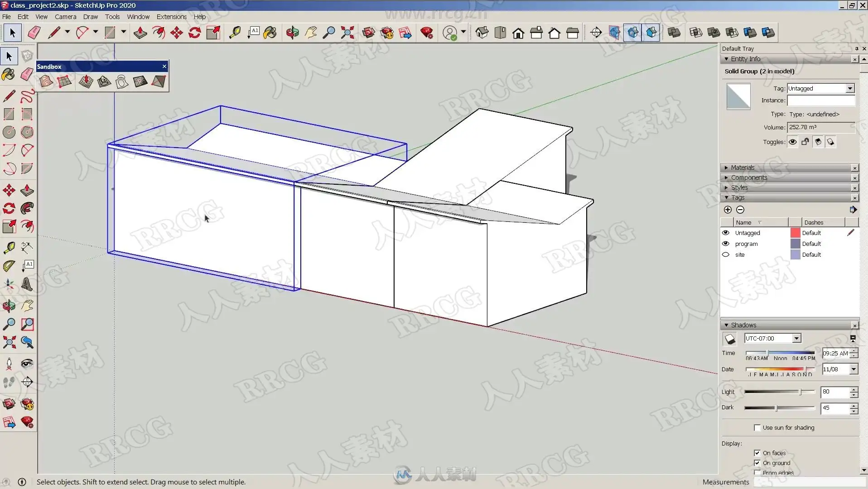Open the Tag dropdown in Entity Info
868x489 pixels.
(x=850, y=88)
